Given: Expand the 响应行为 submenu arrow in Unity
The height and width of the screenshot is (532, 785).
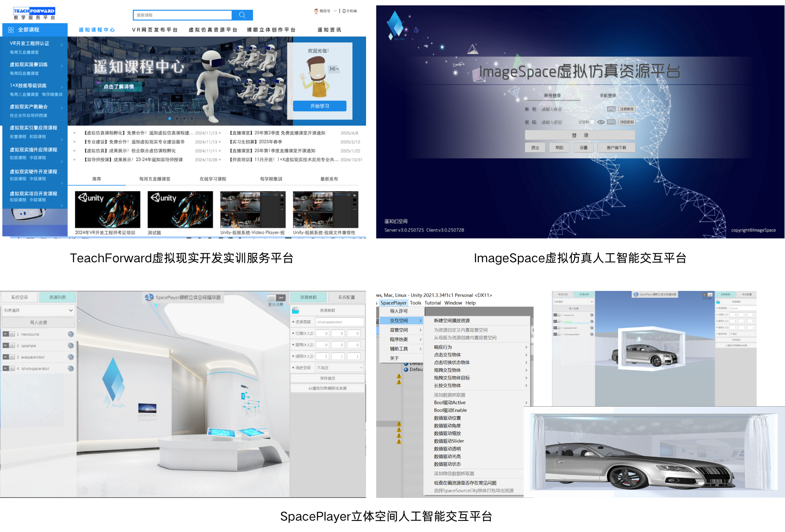Looking at the screenshot, I should [x=526, y=347].
